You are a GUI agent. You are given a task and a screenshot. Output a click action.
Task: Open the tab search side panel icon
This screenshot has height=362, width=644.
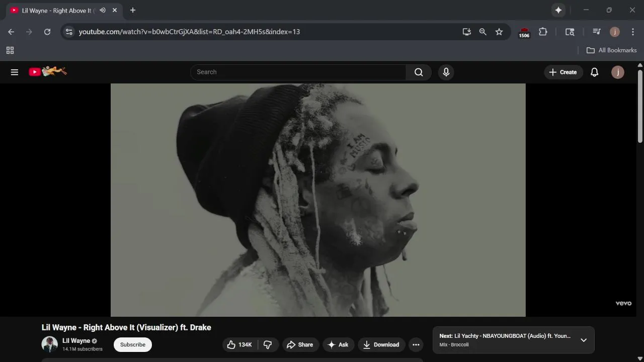(x=570, y=32)
